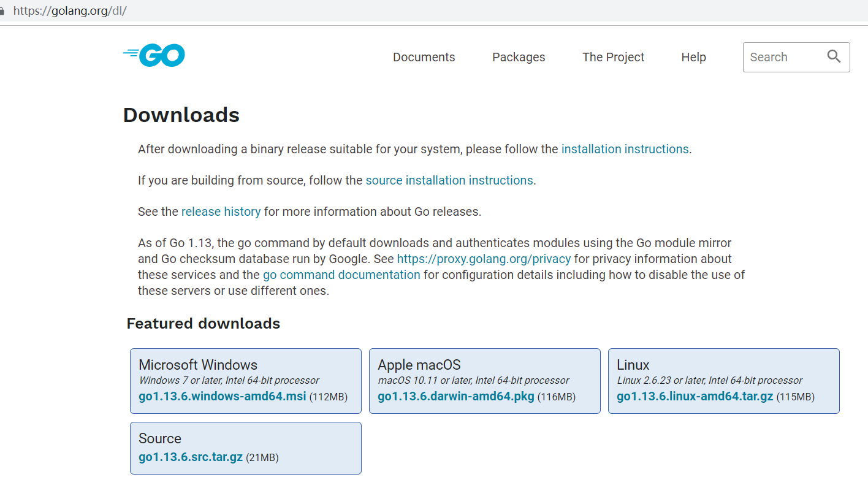
Task: Open the installation instructions link
Action: pyautogui.click(x=625, y=149)
